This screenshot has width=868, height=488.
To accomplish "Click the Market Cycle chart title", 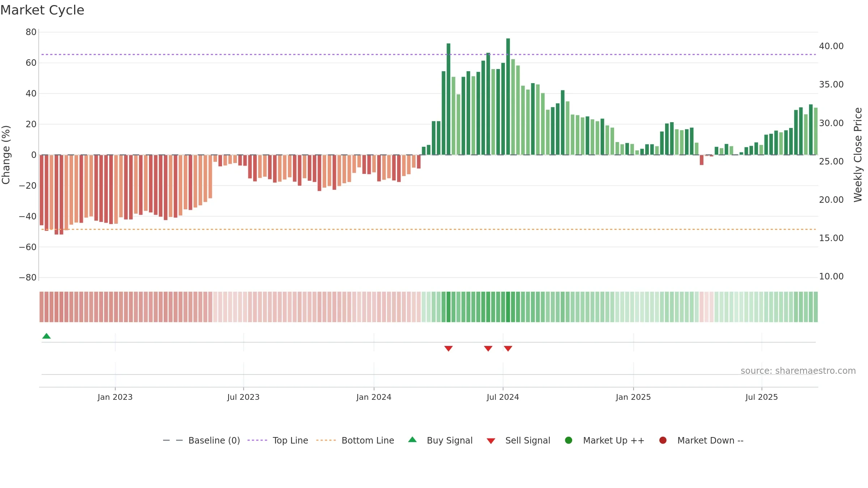I will point(42,10).
